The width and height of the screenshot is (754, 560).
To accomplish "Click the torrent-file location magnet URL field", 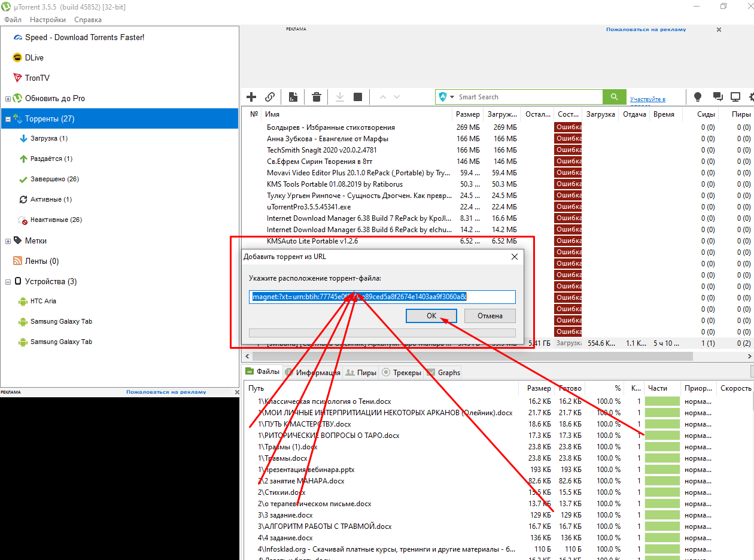I will [x=382, y=297].
